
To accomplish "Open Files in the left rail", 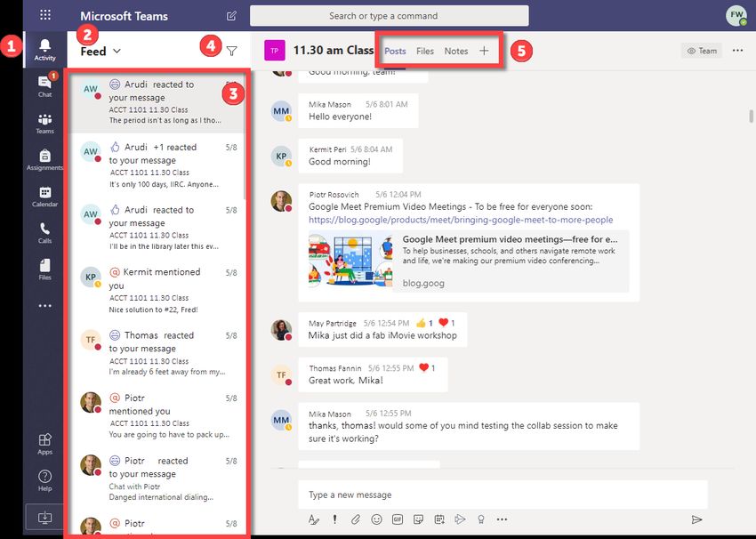I will (44, 269).
